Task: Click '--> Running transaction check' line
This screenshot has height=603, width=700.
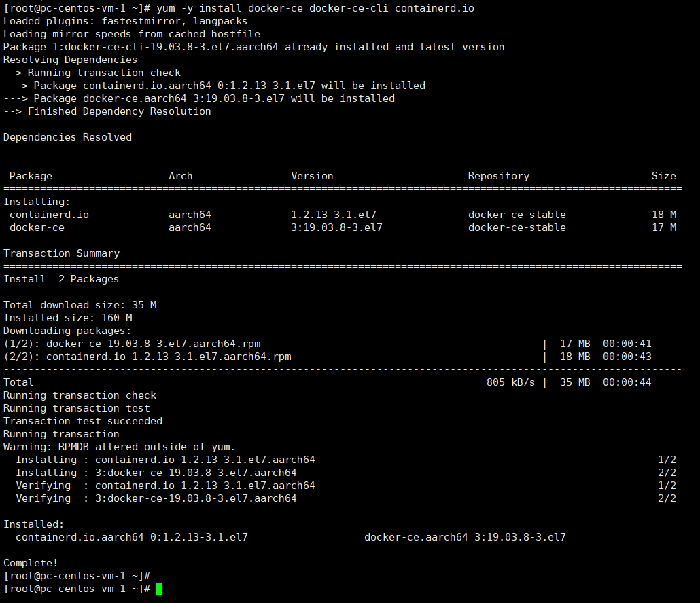Action: click(x=92, y=73)
